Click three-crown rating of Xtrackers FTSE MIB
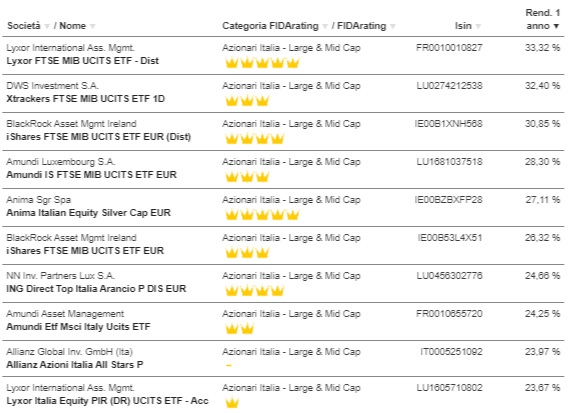The width and height of the screenshot is (571, 413). point(247,101)
